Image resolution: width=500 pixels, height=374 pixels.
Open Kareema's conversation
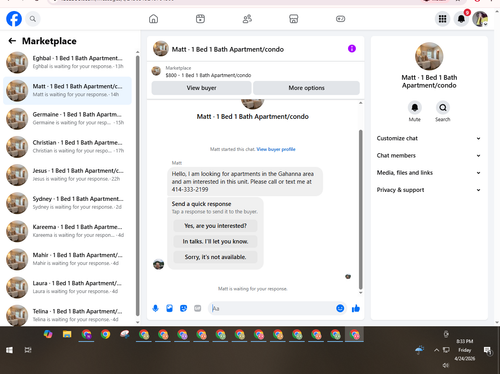point(67,231)
